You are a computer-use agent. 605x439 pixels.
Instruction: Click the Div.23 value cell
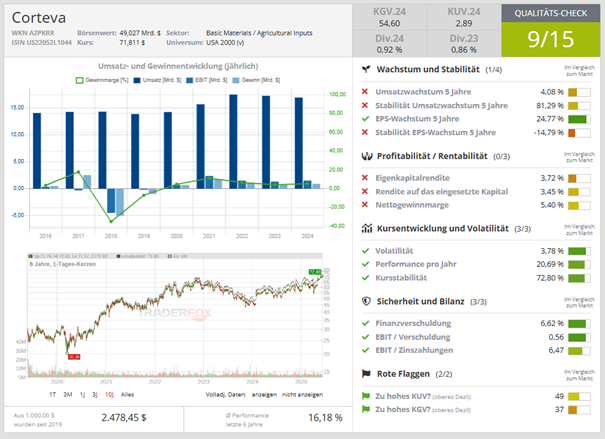coord(464,44)
